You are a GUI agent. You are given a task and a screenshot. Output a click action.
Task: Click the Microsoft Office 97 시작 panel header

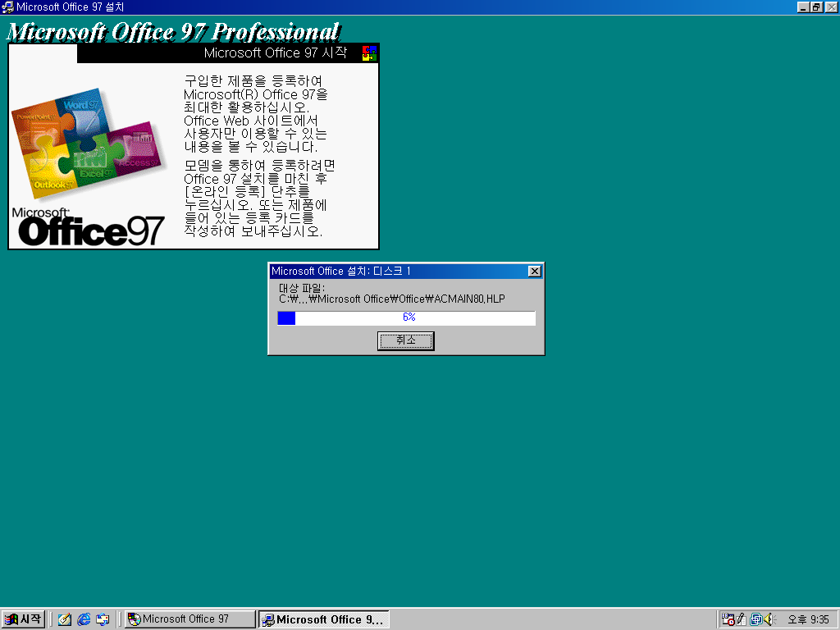tap(228, 53)
